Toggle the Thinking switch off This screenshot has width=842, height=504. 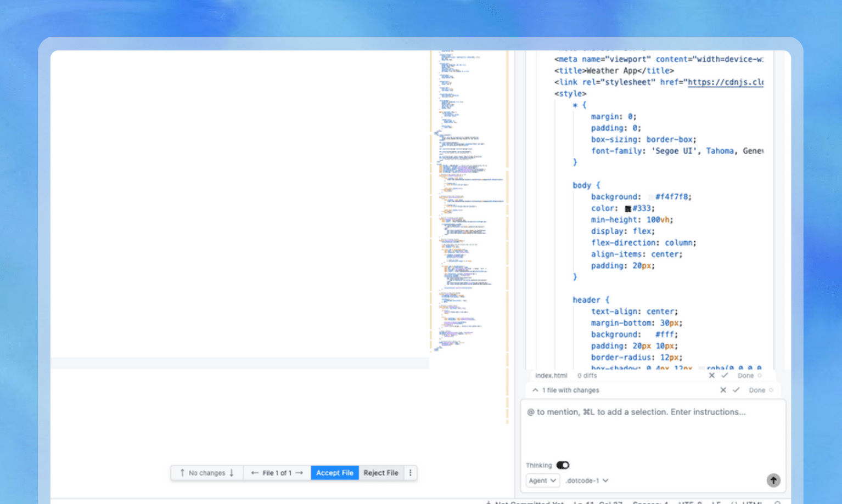tap(563, 465)
